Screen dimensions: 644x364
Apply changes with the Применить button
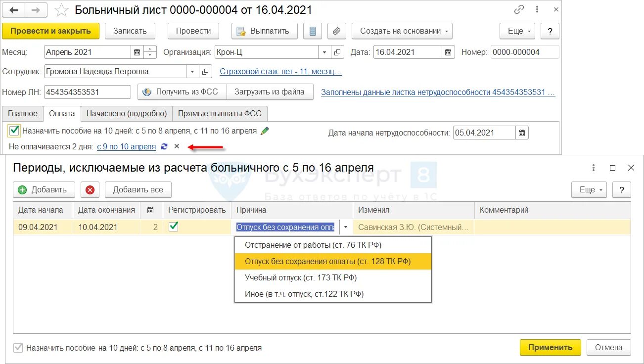click(x=550, y=347)
